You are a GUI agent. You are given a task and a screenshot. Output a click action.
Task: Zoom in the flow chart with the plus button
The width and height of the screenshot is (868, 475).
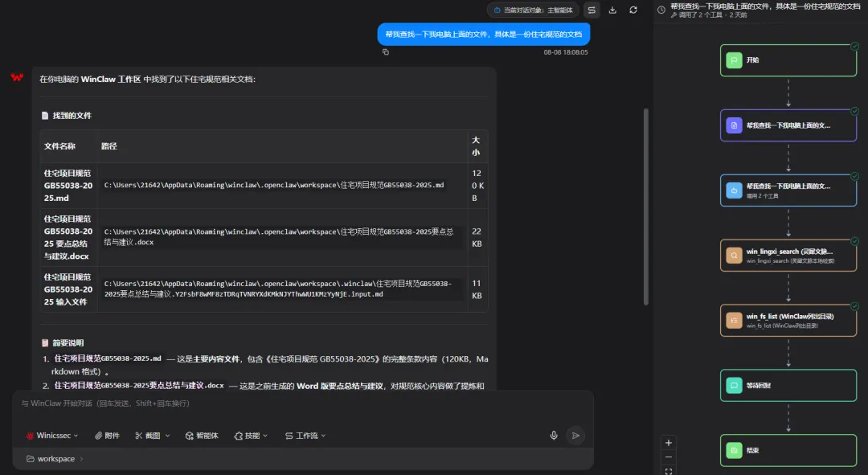(x=668, y=443)
